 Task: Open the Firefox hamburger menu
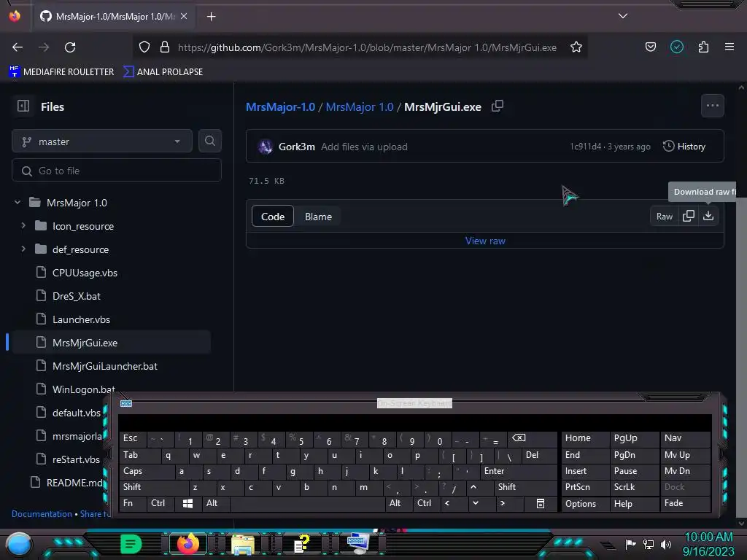point(729,47)
